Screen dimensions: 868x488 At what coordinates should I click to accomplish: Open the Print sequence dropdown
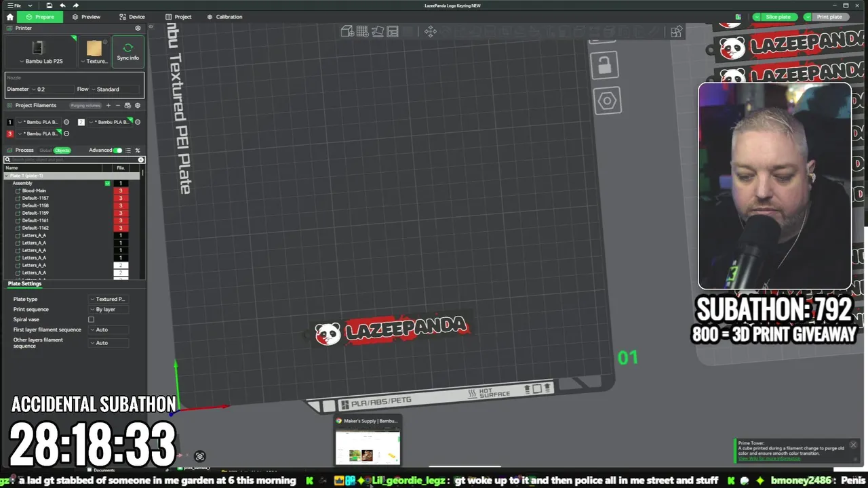pyautogui.click(x=108, y=309)
